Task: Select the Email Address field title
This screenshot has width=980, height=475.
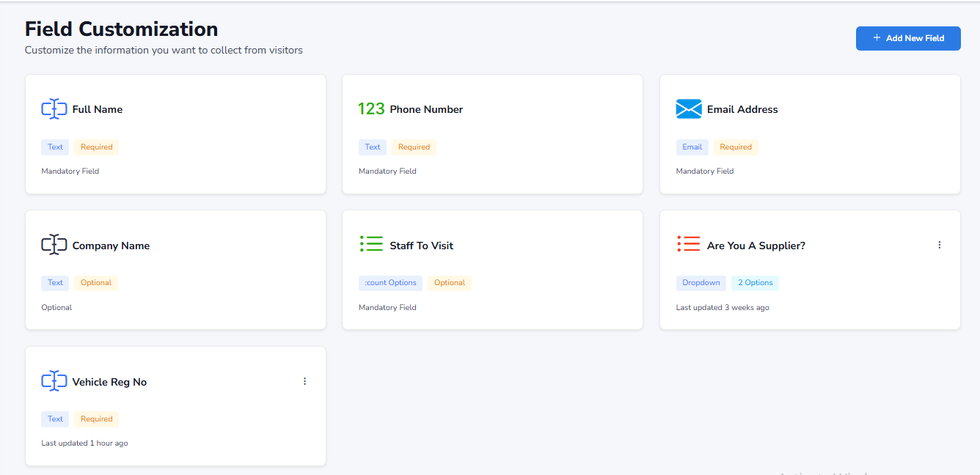Action: [x=742, y=109]
